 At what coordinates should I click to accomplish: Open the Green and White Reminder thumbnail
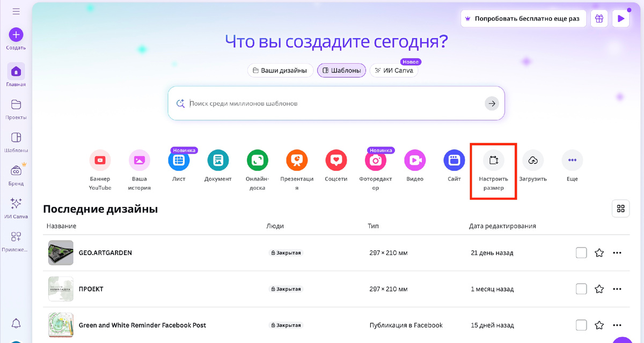(61, 325)
